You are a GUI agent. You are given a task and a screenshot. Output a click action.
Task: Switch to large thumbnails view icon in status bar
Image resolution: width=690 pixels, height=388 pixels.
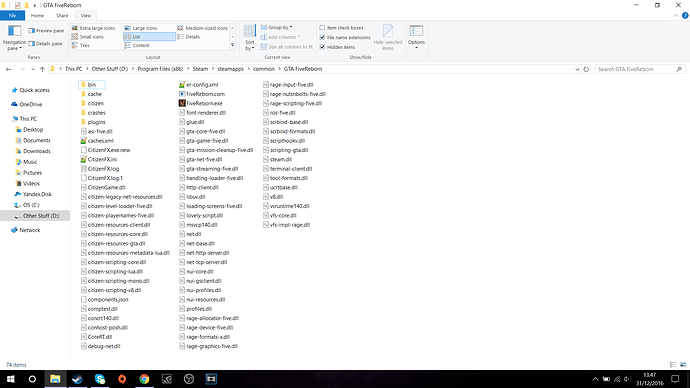[683, 365]
